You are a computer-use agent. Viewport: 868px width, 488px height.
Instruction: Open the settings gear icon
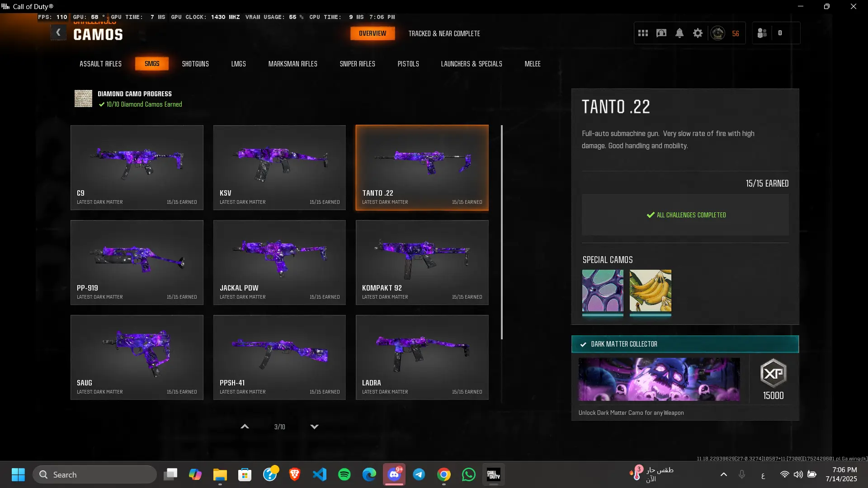(x=698, y=33)
